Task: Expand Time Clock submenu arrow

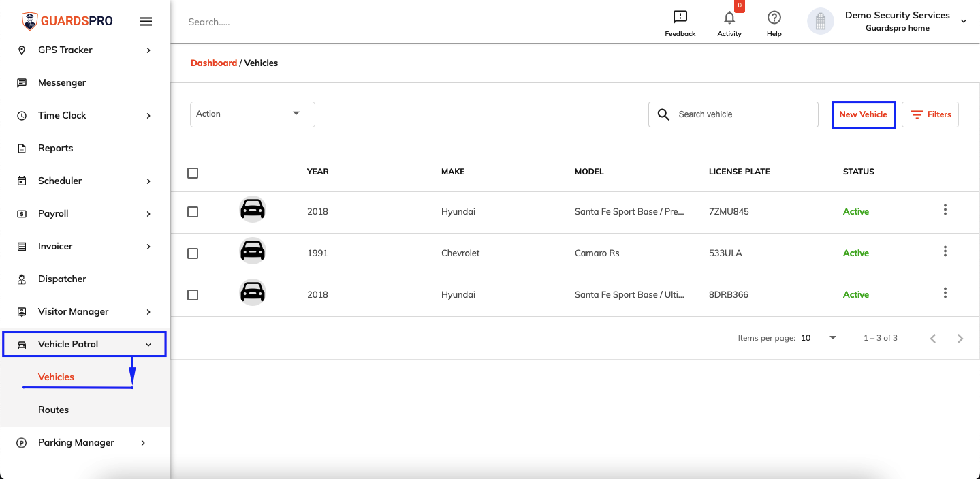Action: point(148,116)
